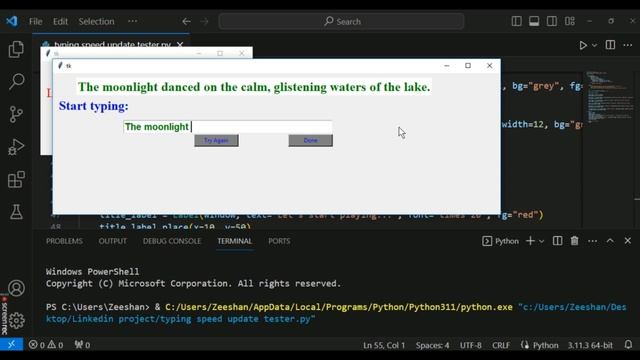The height and width of the screenshot is (360, 640).
Task: Open the Explorer view in activity bar
Action: point(16,49)
